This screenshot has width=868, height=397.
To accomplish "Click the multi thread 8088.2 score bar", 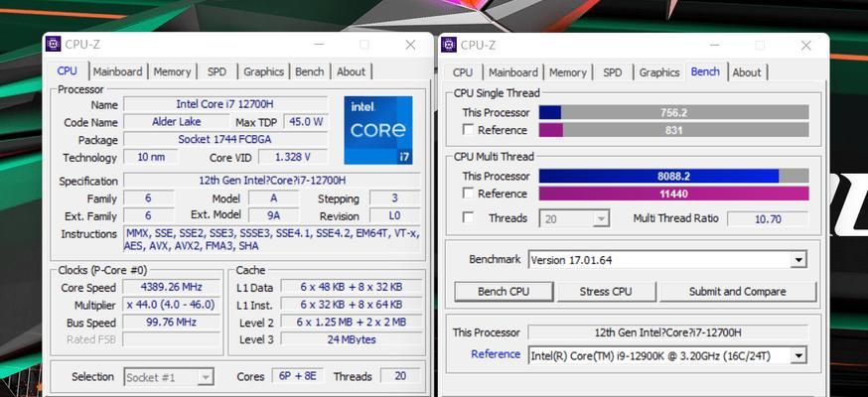I will tap(673, 176).
